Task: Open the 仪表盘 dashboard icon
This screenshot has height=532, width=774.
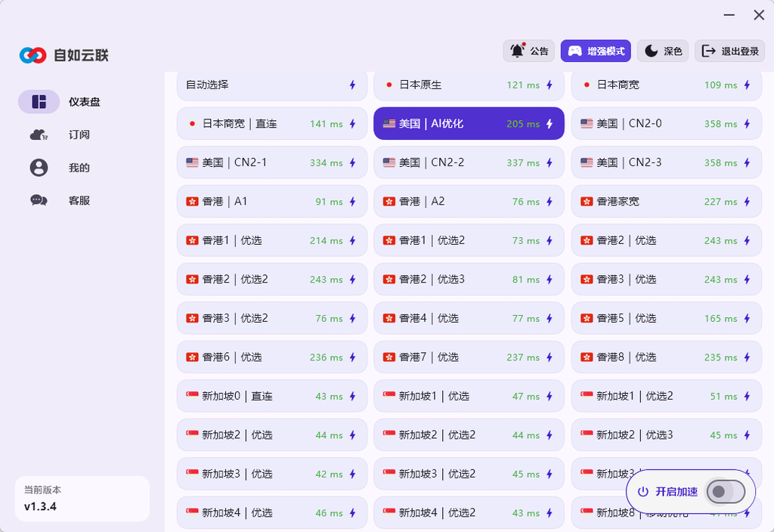Action: click(39, 102)
